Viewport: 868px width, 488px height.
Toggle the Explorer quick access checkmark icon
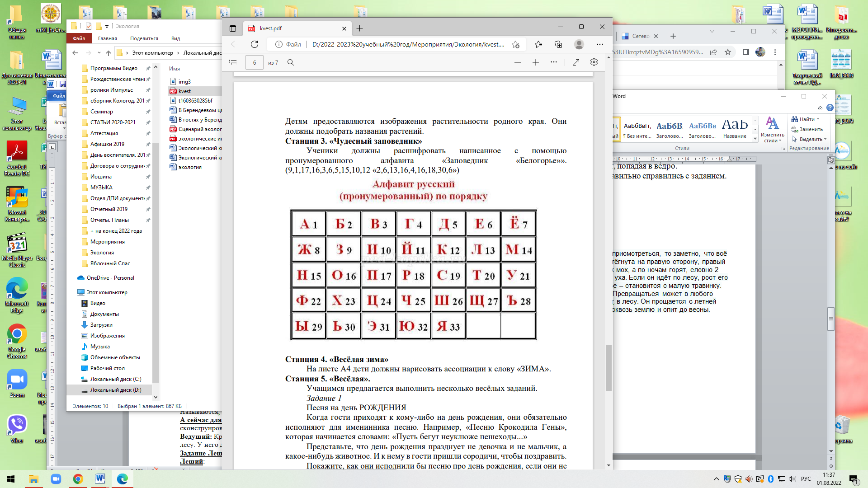(89, 26)
